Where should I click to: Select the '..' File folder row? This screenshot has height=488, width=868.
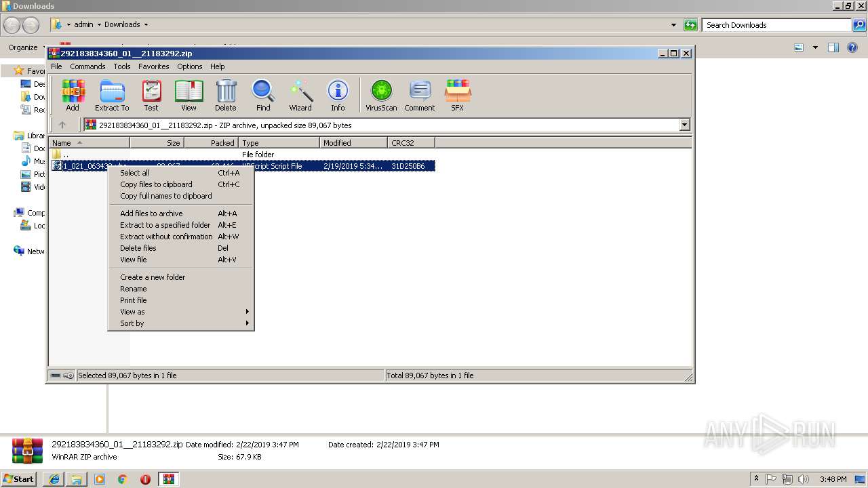click(243, 155)
